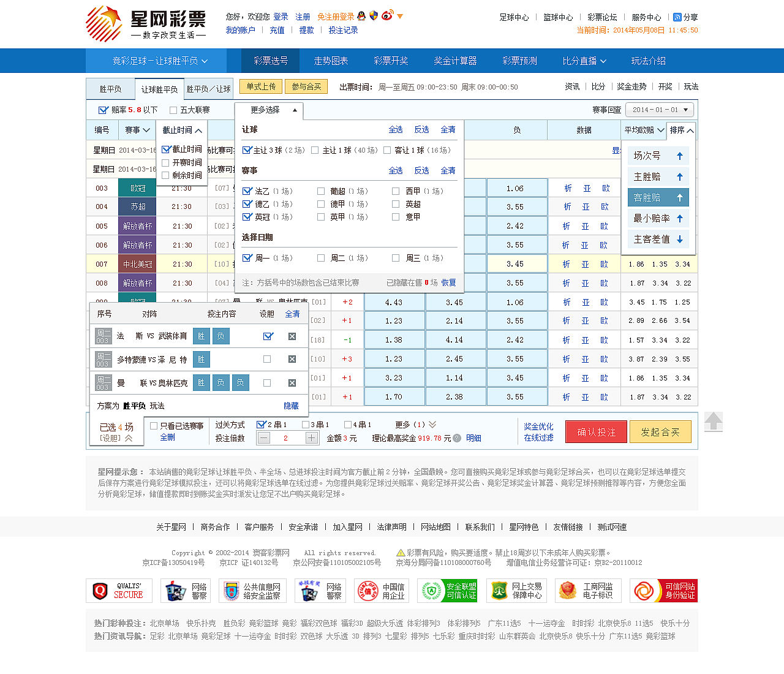
Task: Click the blue share icon in the top bar
Action: click(x=677, y=17)
